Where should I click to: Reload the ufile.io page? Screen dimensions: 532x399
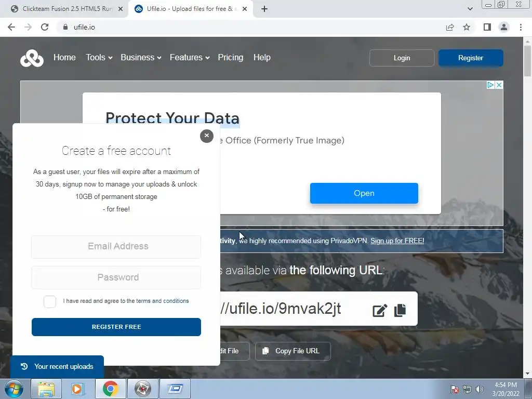point(45,27)
